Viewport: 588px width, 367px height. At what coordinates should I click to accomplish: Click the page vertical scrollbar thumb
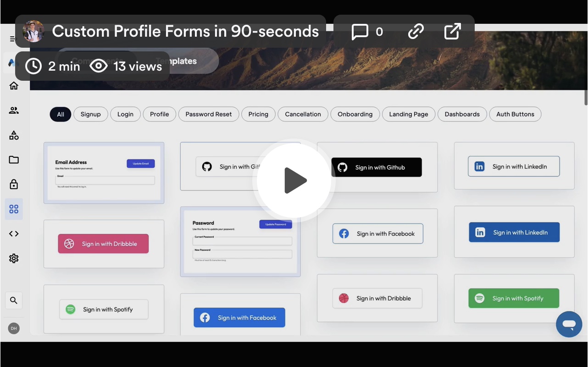point(586,98)
